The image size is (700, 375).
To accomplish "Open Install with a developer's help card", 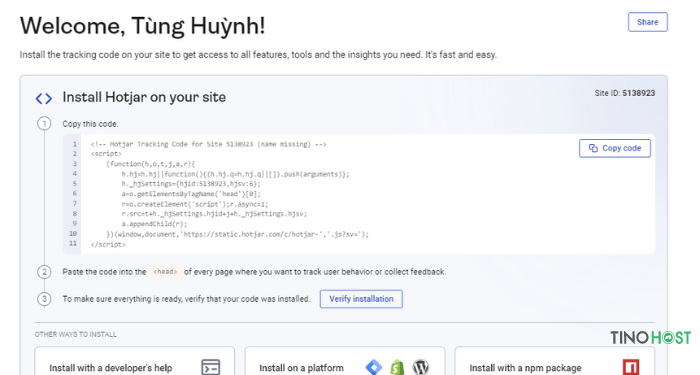I will click(x=134, y=361).
